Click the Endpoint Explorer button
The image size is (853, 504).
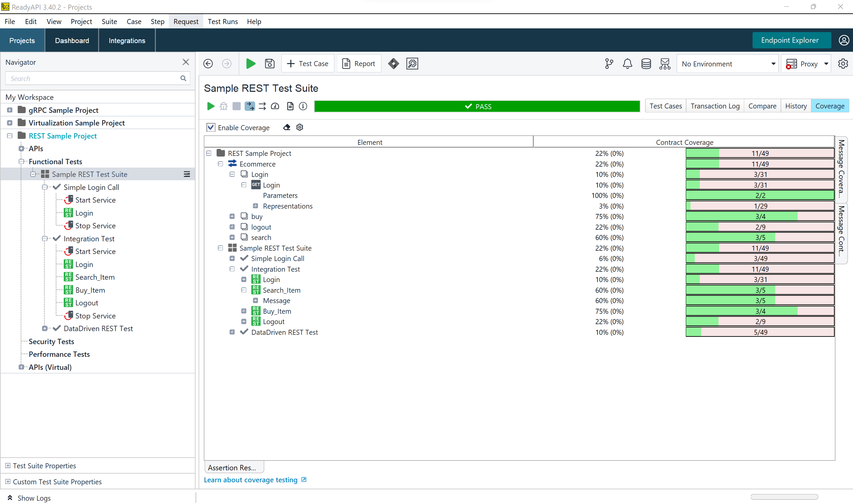click(x=790, y=40)
